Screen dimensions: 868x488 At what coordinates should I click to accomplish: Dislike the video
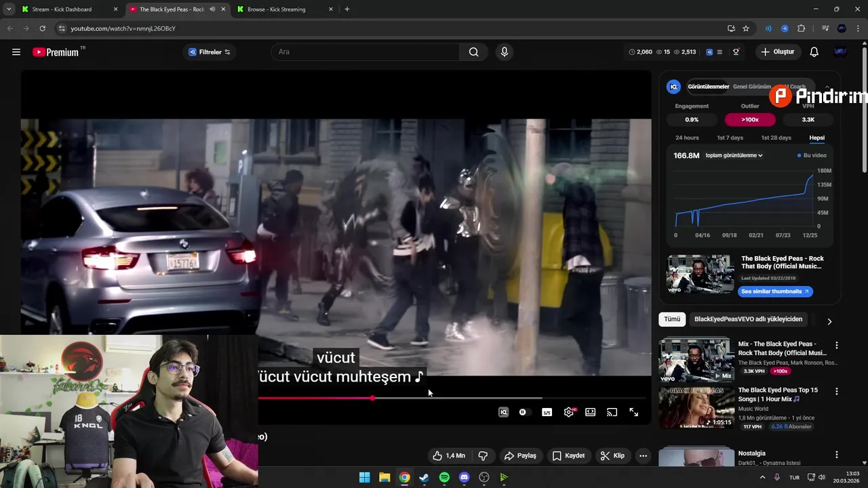483,455
